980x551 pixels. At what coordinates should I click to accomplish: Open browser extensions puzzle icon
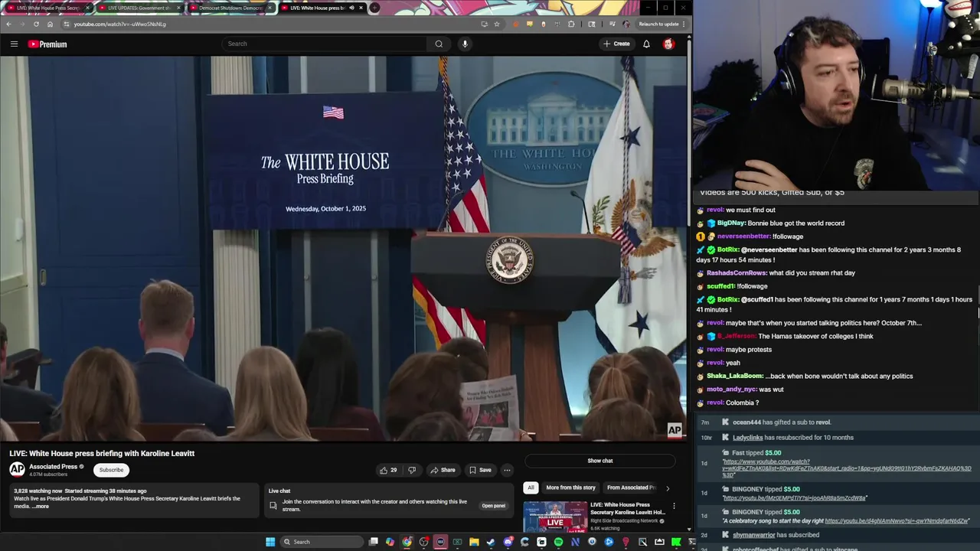[x=571, y=24]
